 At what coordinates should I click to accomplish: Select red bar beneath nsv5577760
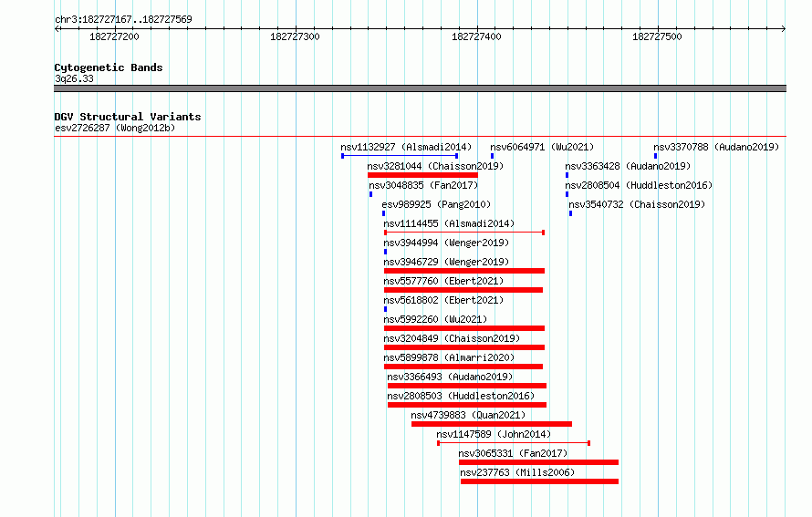[x=463, y=290]
